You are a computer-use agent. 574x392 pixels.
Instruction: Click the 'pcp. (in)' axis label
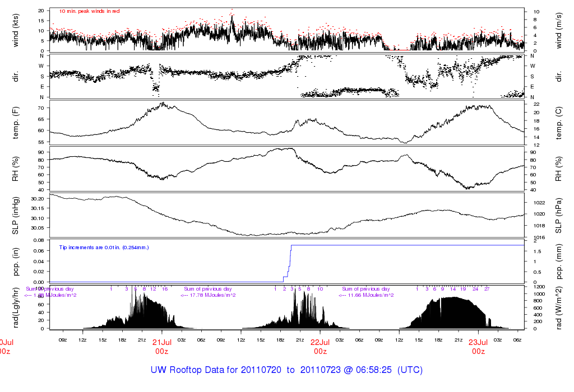(15, 262)
